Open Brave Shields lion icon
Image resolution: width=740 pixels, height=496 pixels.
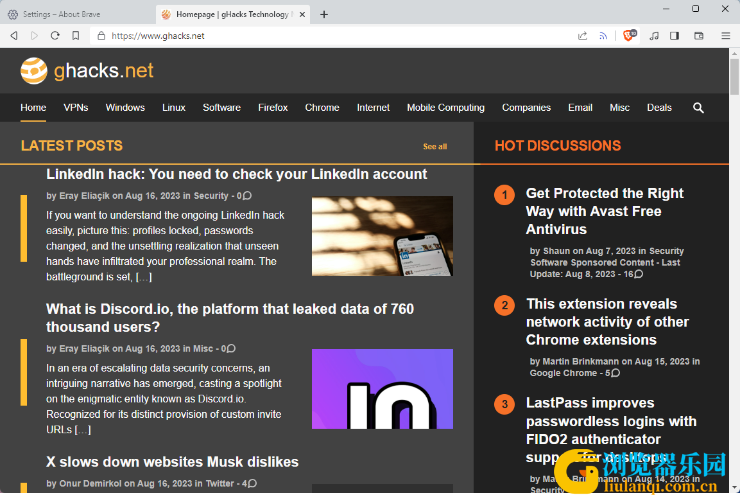point(630,35)
